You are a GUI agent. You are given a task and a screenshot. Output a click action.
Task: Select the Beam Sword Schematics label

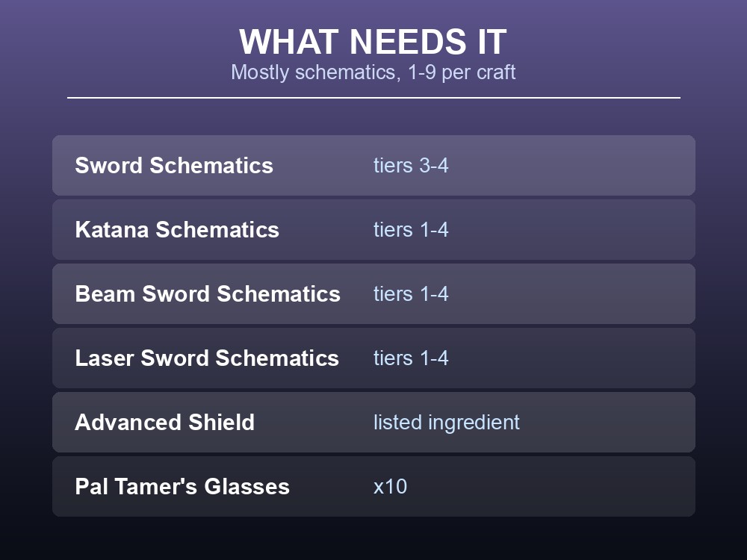208,293
